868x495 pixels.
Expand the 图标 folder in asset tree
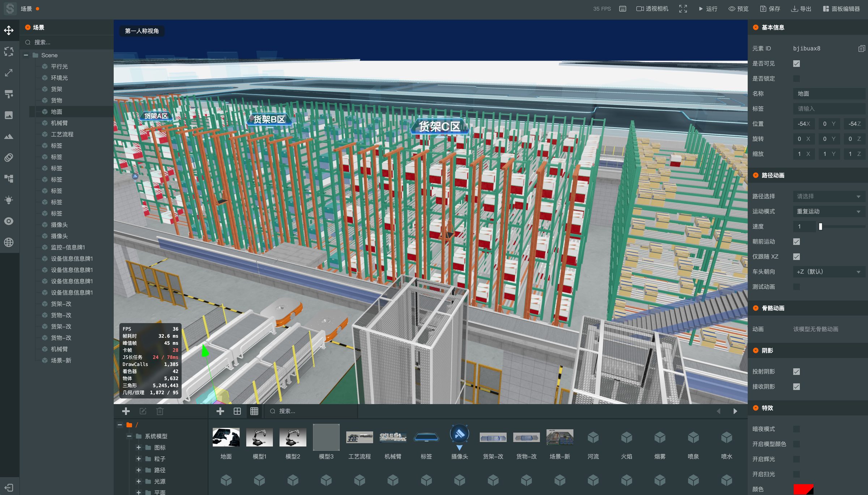tap(139, 448)
